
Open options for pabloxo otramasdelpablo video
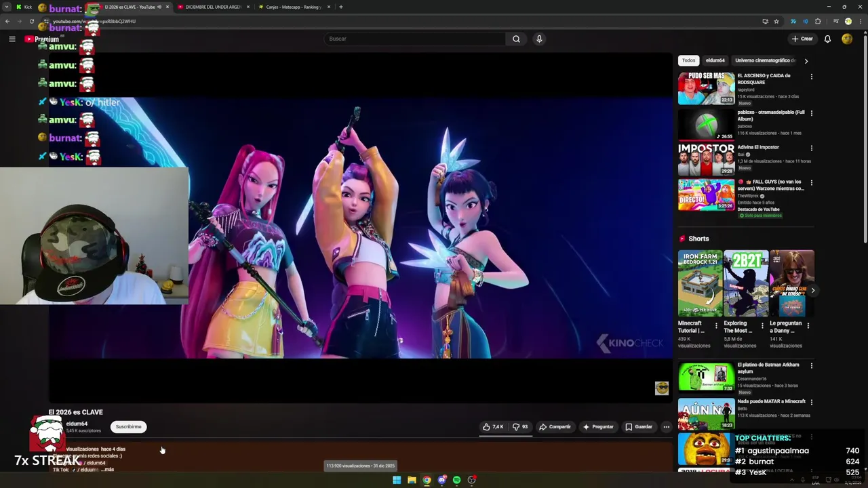811,113
